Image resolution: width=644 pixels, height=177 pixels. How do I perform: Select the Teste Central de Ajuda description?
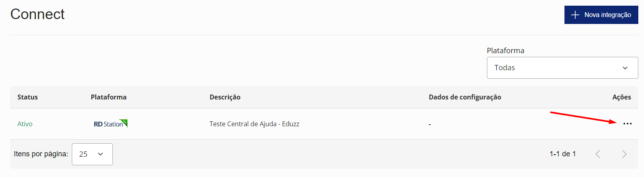254,124
